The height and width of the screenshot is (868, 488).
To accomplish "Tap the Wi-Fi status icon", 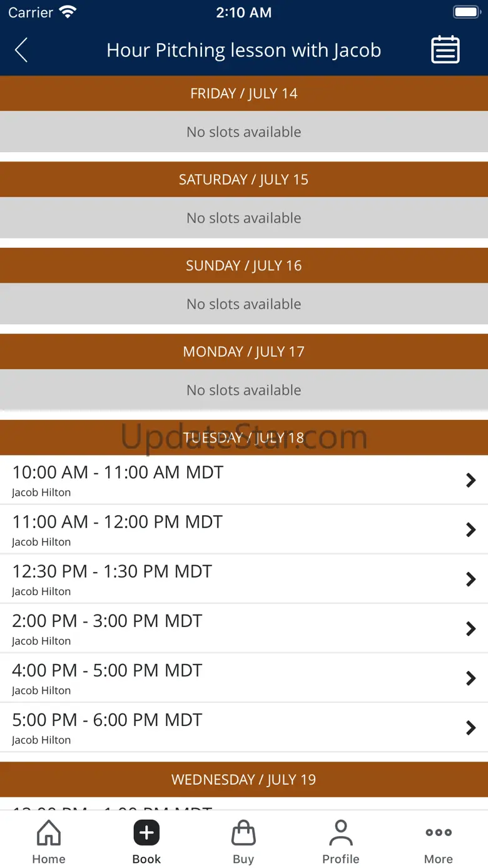I will click(68, 12).
